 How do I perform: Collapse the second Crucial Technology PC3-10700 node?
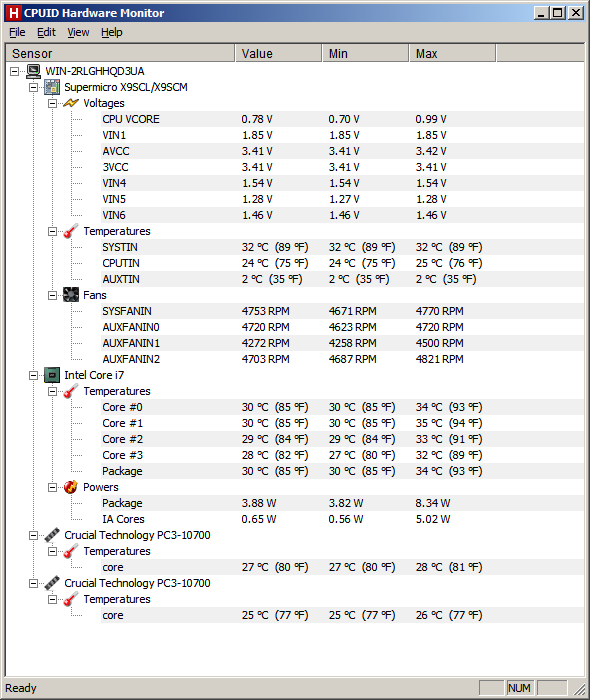33,583
